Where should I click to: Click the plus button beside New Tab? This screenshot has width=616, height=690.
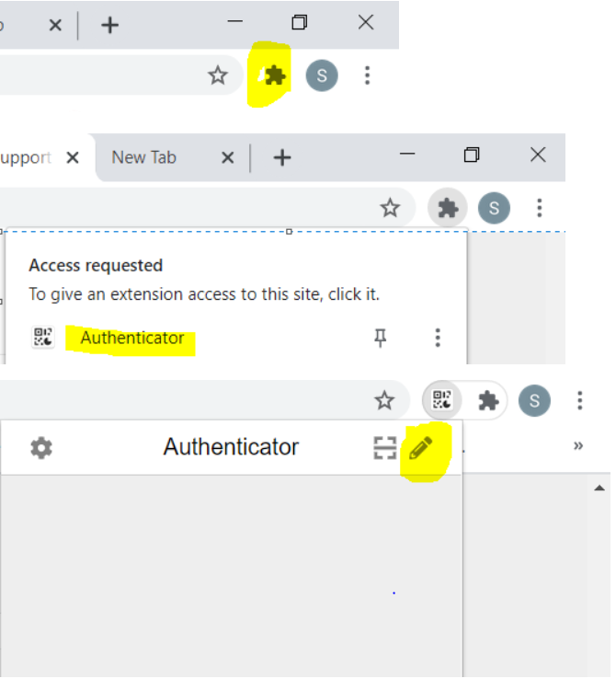[x=282, y=158]
